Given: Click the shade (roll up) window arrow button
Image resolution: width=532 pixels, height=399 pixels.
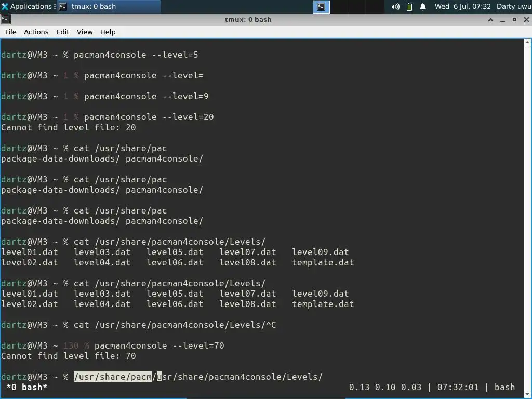Looking at the screenshot, I should click(x=490, y=20).
